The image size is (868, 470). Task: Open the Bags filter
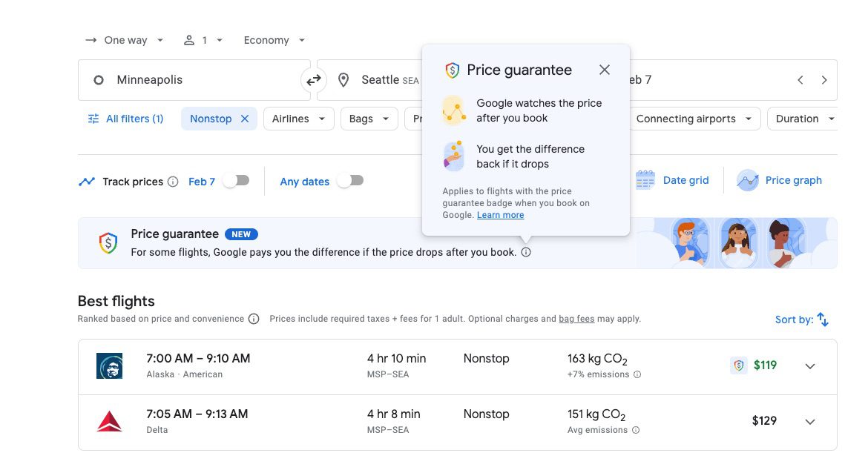click(369, 118)
